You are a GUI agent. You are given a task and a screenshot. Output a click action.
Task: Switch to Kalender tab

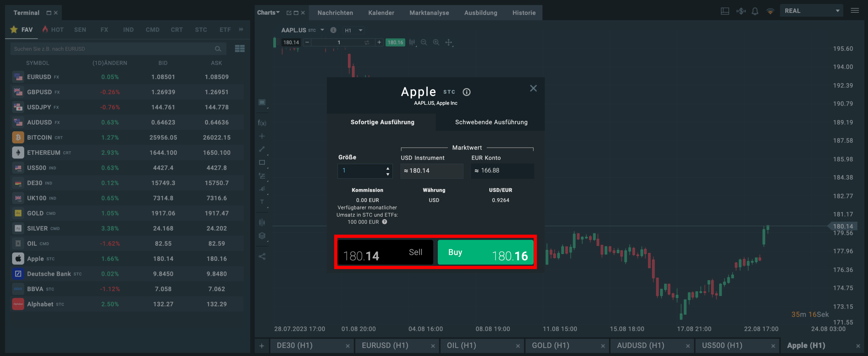point(381,13)
